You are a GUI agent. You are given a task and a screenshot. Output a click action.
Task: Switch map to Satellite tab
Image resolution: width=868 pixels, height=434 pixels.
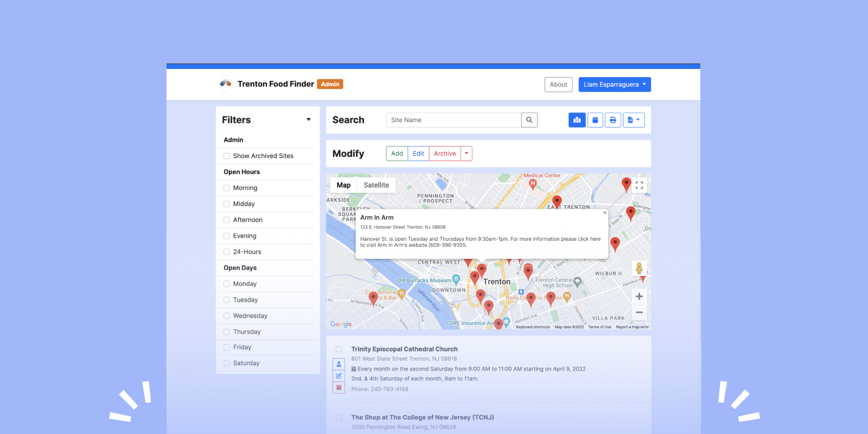pyautogui.click(x=376, y=185)
